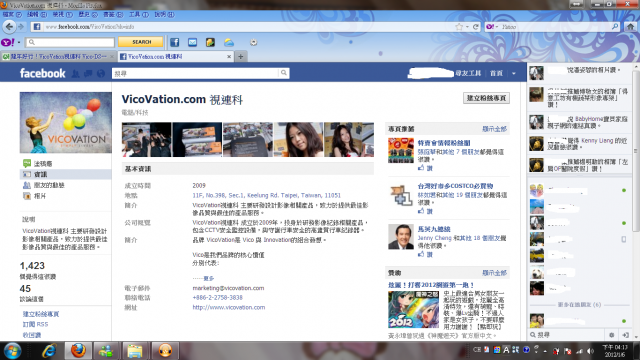
Task: Open the 2012 game ad thumbnail
Action: coord(413,309)
